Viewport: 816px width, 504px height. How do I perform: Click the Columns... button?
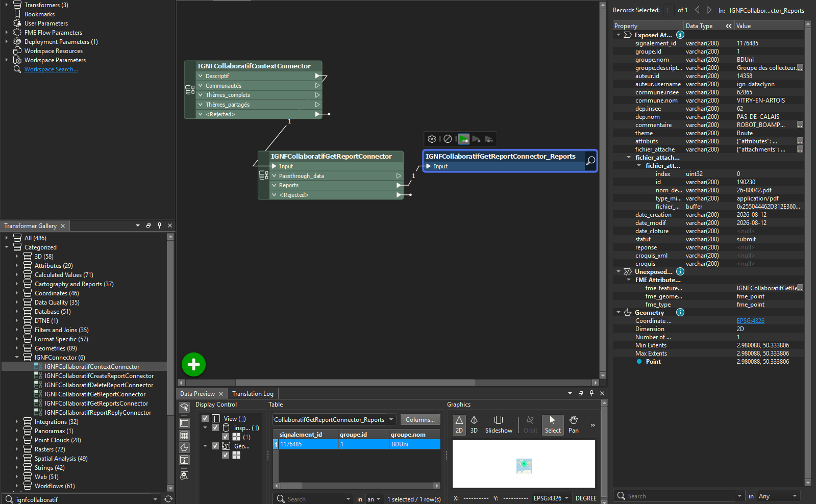click(420, 419)
